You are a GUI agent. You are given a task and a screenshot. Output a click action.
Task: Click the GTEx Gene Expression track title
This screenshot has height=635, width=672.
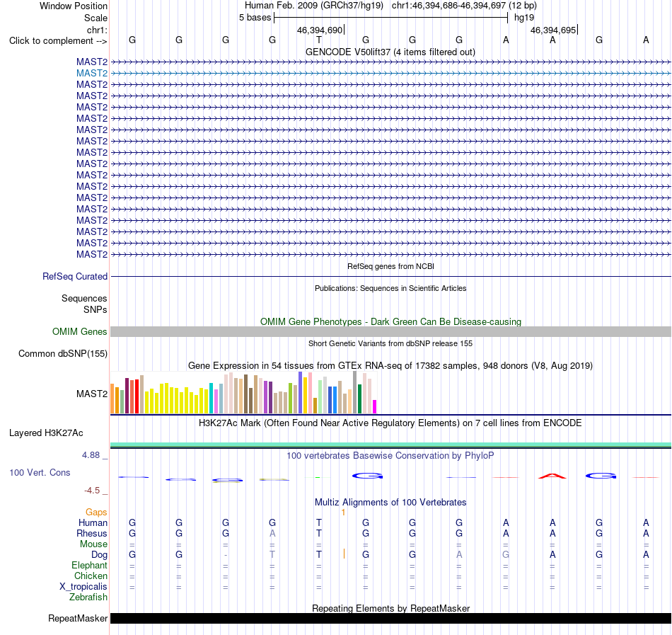[390, 366]
